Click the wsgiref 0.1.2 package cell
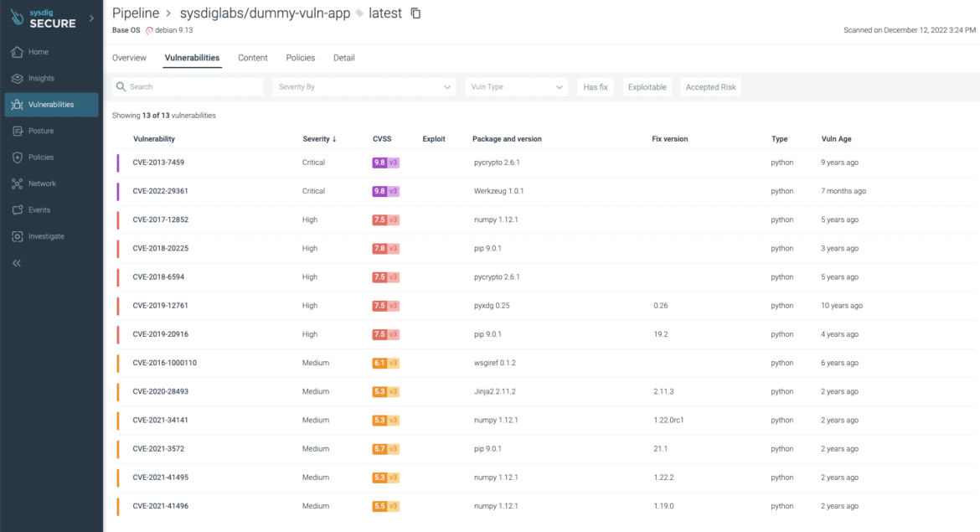Viewport: 980px width, 532px height. pyautogui.click(x=495, y=363)
